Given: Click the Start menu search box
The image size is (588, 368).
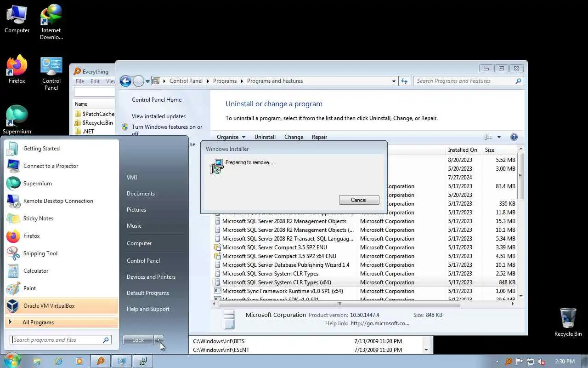Looking at the screenshot, I should point(61,340).
